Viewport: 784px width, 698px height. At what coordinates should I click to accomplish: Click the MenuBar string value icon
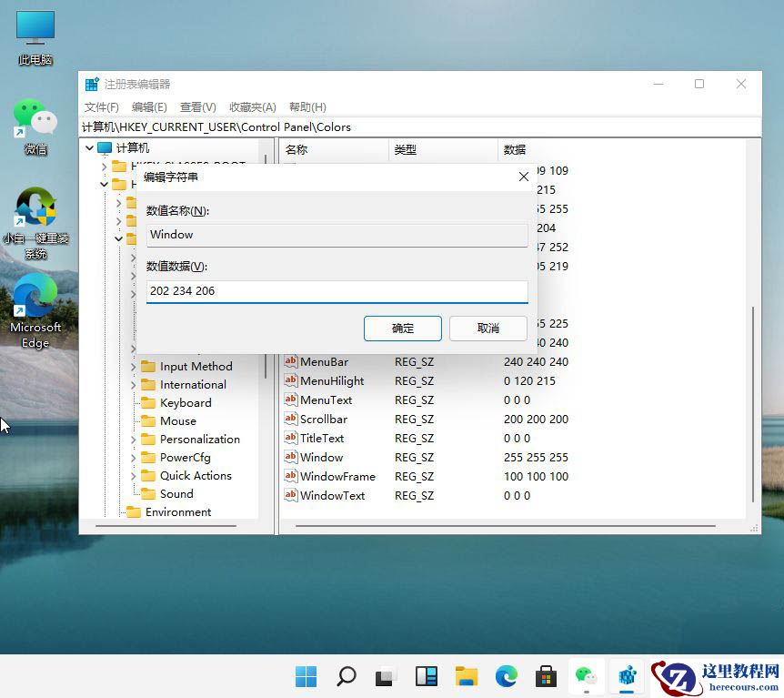[290, 361]
